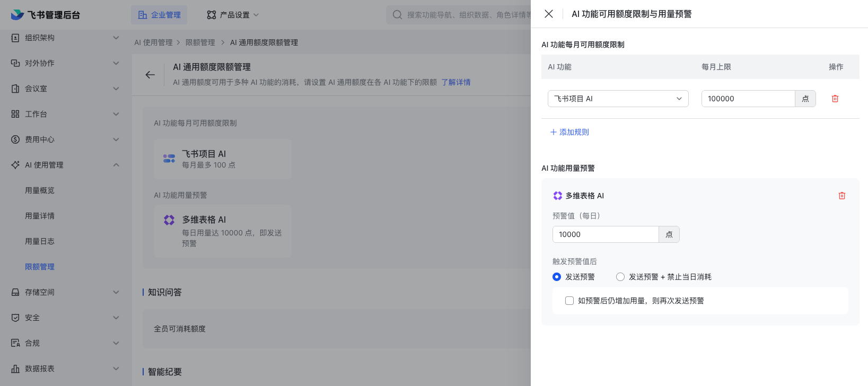868x386 pixels.
Task: Click the 产品设置 apps icon
Action: coord(212,15)
